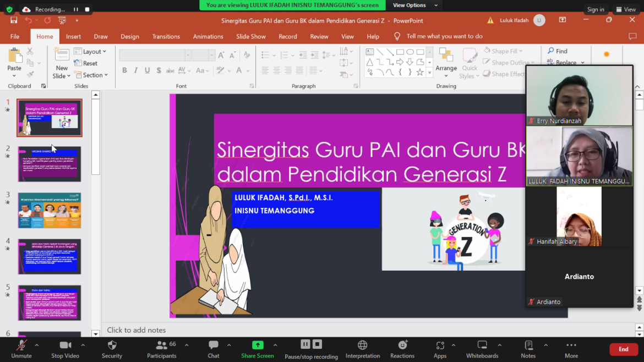Open the Arrange tool

(x=446, y=62)
